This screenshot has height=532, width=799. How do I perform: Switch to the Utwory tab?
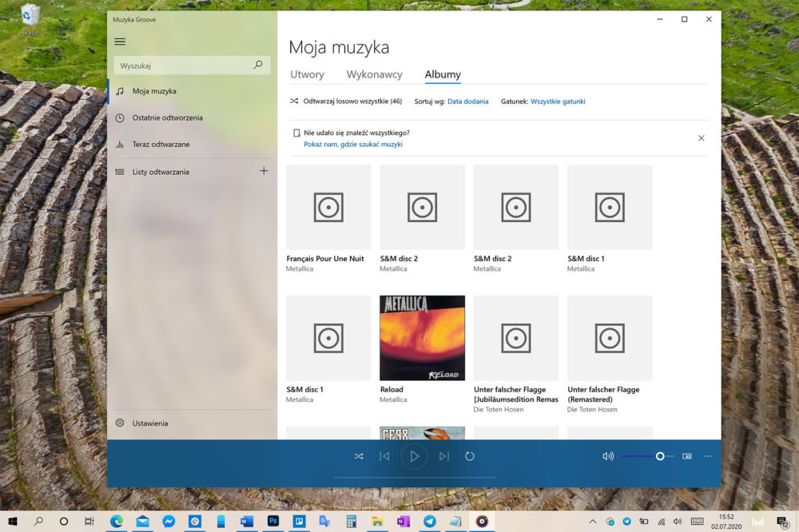[307, 74]
